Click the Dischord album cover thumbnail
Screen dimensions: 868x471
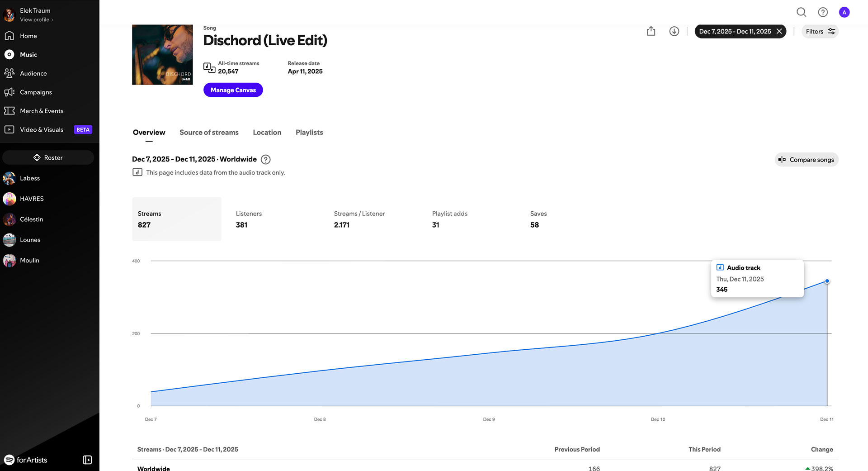(x=162, y=55)
